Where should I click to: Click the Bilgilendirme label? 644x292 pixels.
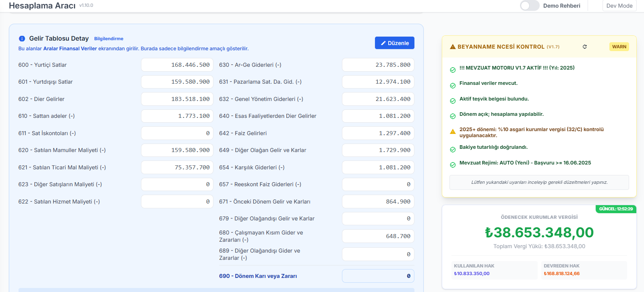pos(109,39)
